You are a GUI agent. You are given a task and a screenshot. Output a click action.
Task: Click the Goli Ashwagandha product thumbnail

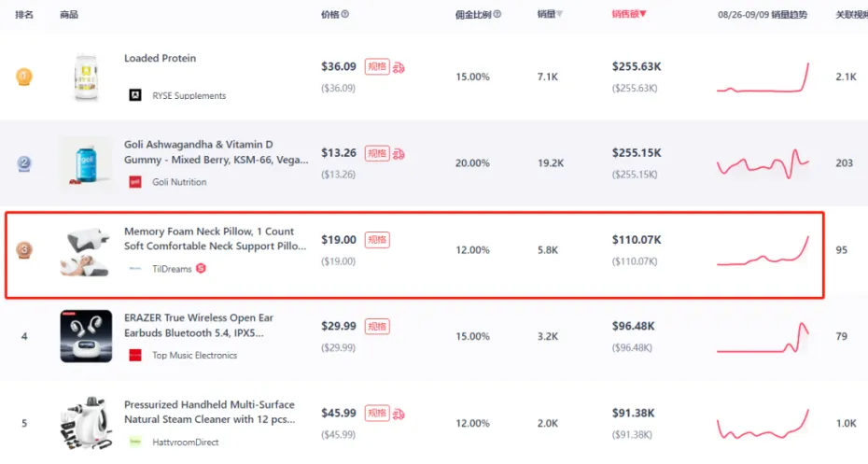pos(86,163)
